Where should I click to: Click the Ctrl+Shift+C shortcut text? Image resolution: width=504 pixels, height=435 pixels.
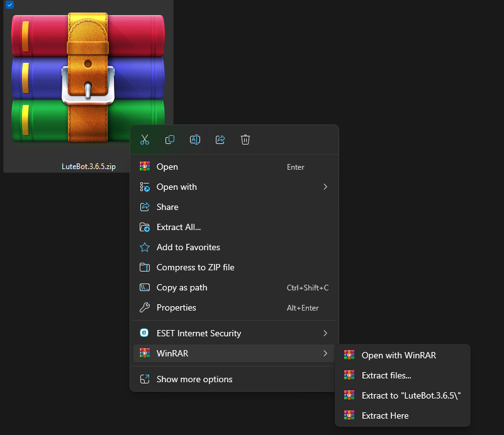[x=308, y=288]
